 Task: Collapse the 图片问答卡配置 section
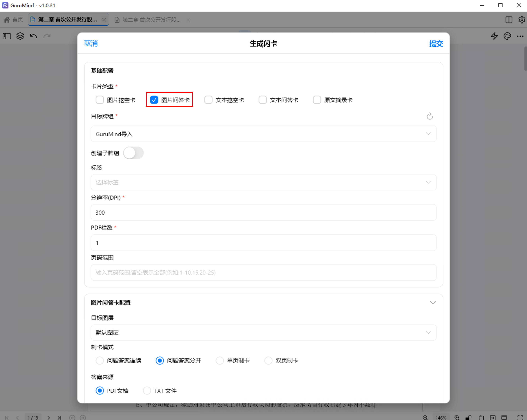pos(433,303)
